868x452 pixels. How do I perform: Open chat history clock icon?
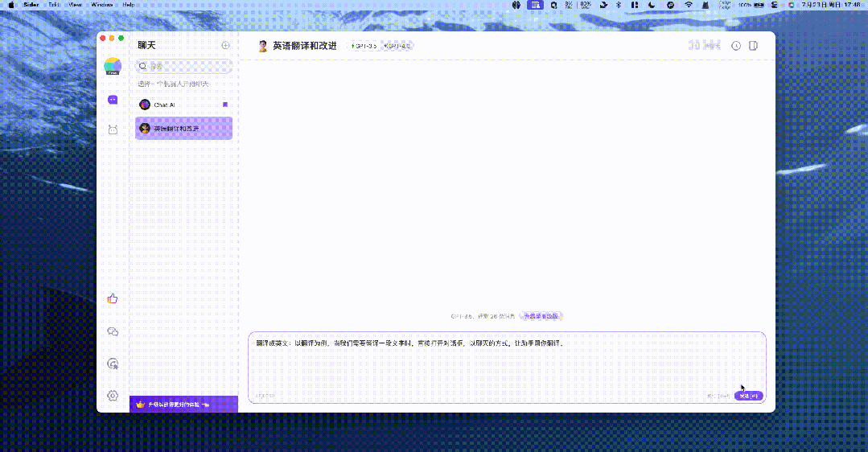click(x=735, y=46)
